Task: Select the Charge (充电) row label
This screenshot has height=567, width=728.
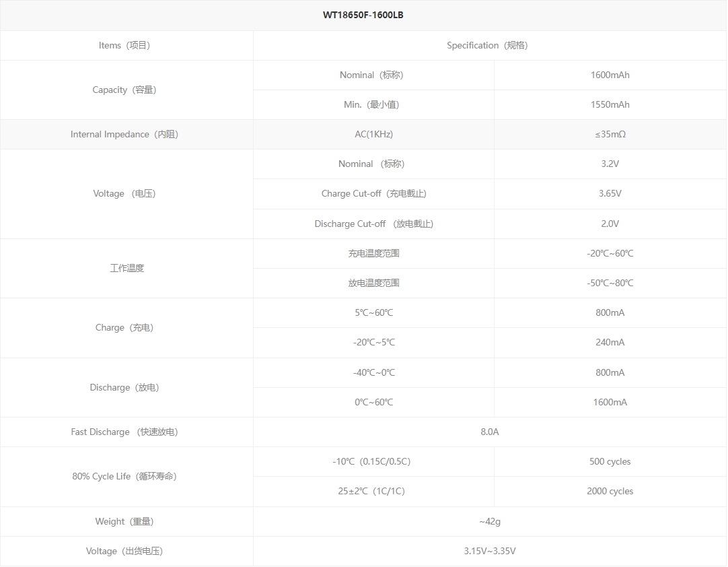Action: pos(124,328)
